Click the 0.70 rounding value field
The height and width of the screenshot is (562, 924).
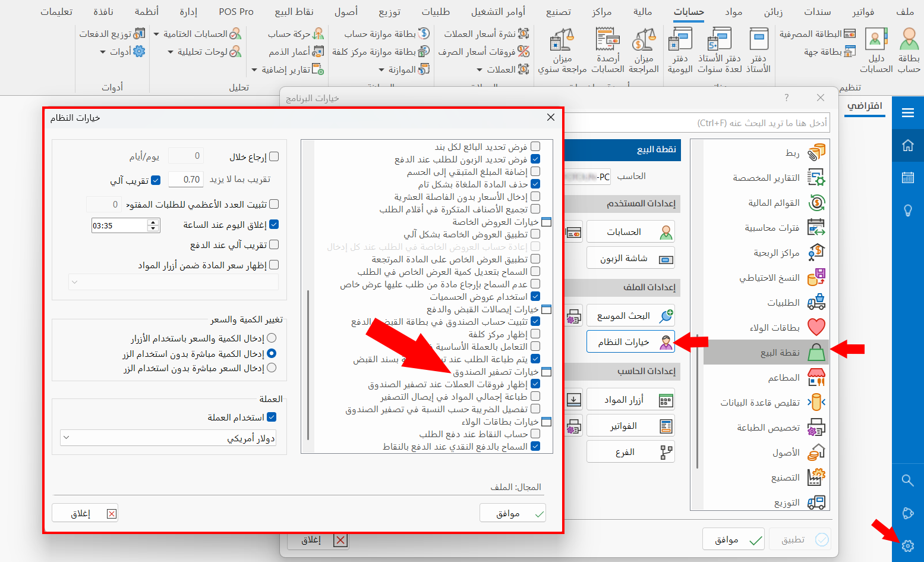click(x=186, y=179)
